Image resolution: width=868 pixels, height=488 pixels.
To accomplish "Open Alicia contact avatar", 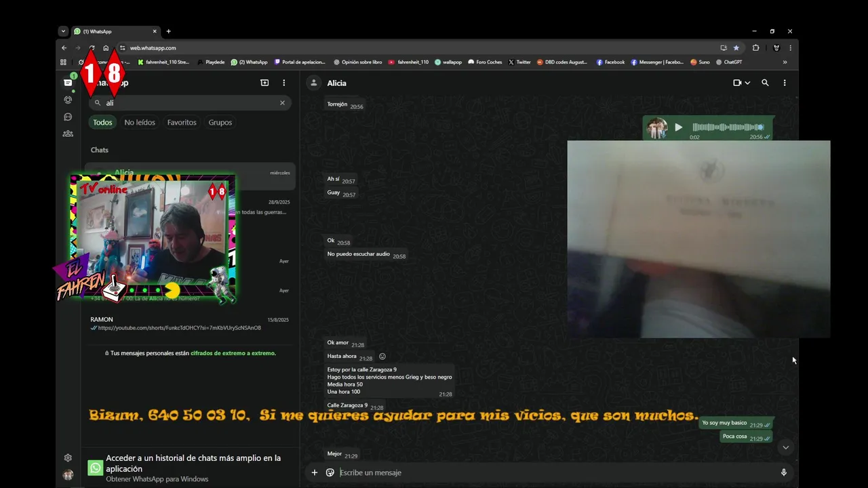I will pyautogui.click(x=313, y=83).
